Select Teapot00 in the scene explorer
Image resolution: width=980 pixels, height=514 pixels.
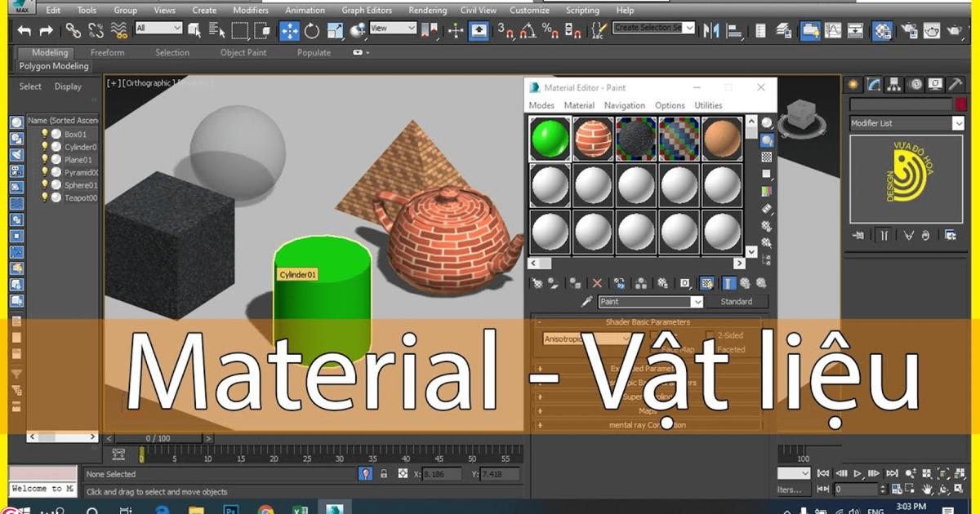[80, 198]
